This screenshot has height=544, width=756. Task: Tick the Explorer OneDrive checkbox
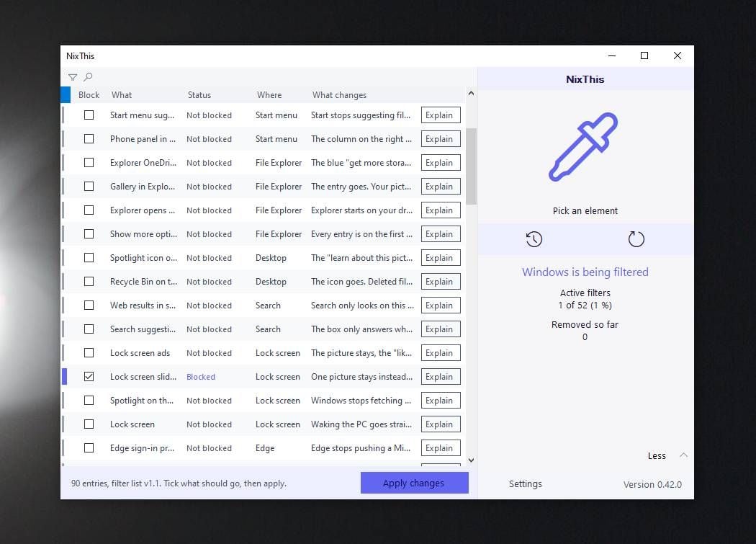89,163
